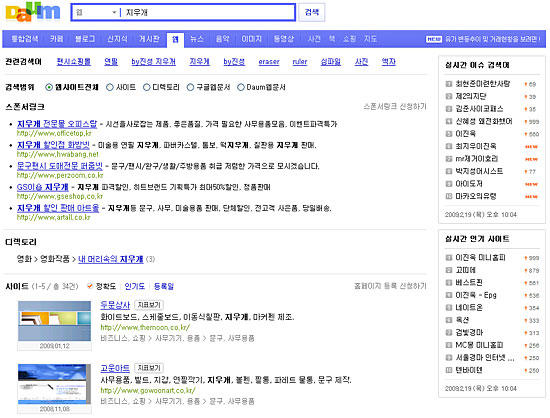Open related search link ruler
Viewport: 550px width, 418px height.
(300, 62)
